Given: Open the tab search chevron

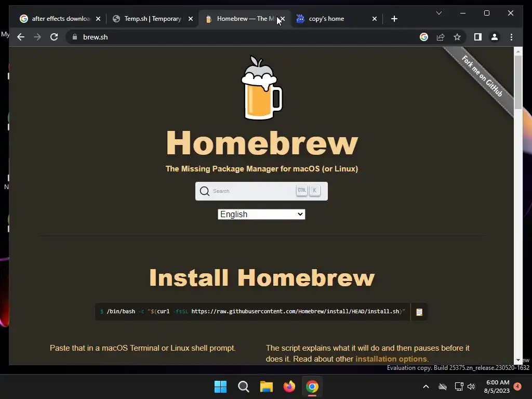Looking at the screenshot, I should (x=438, y=13).
